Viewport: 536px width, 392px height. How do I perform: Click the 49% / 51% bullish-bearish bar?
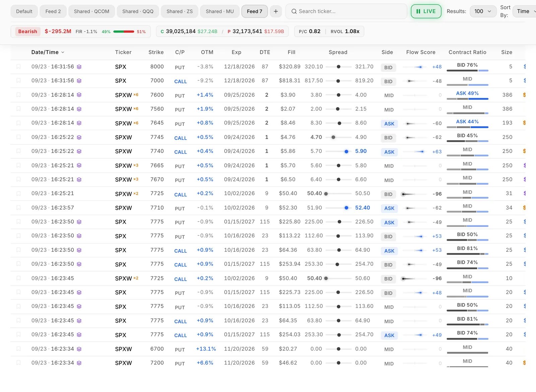tap(124, 31)
